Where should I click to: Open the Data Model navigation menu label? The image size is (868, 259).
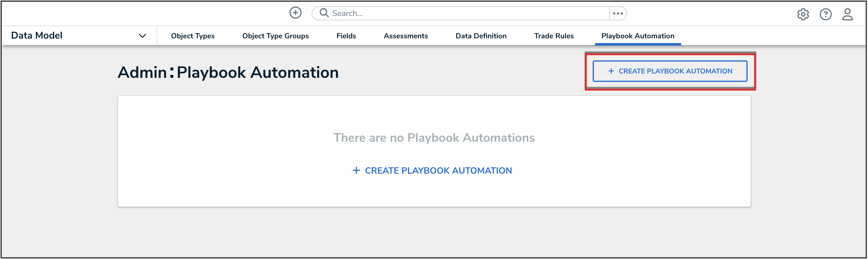coord(37,36)
